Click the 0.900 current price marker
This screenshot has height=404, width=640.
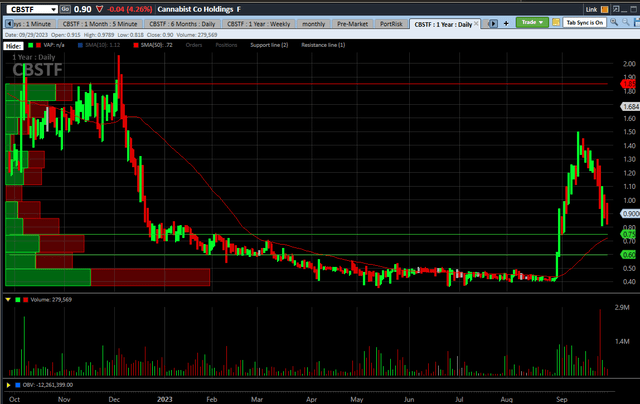tap(630, 213)
